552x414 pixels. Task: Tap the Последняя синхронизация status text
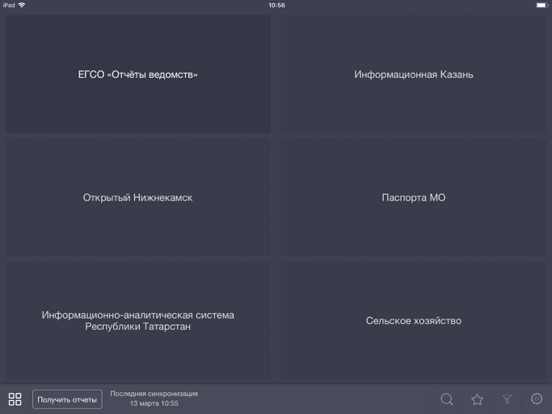pyautogui.click(x=154, y=399)
